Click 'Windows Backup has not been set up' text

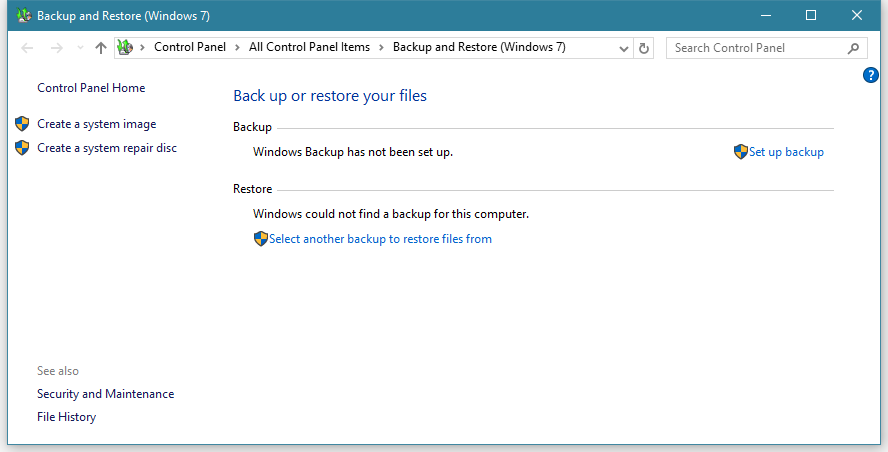(x=353, y=152)
